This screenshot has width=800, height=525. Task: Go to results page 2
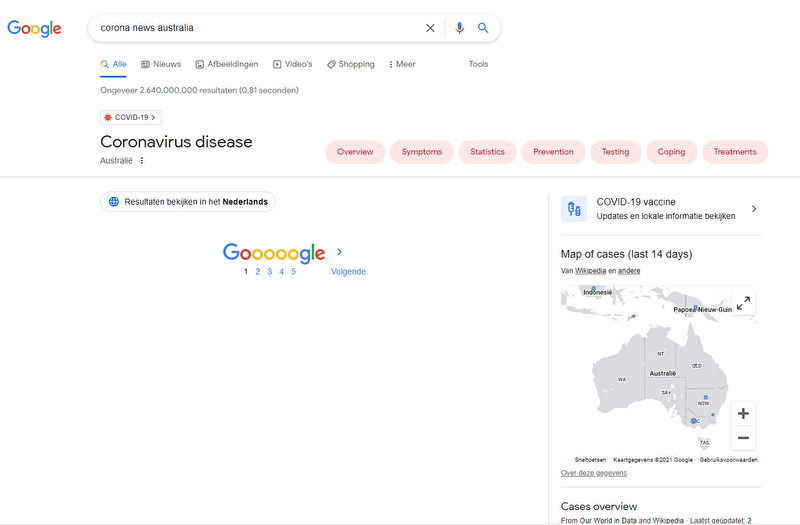pyautogui.click(x=258, y=272)
